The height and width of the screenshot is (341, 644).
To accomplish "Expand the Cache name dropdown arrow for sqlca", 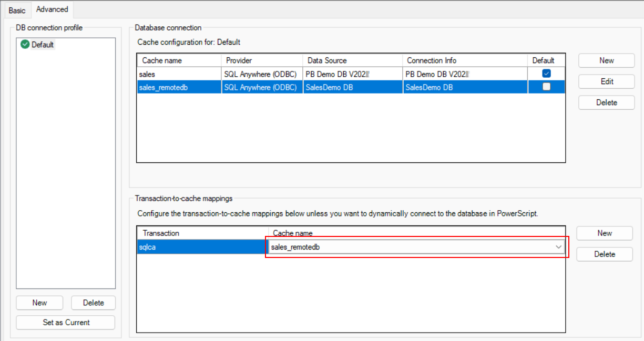I will [x=558, y=247].
